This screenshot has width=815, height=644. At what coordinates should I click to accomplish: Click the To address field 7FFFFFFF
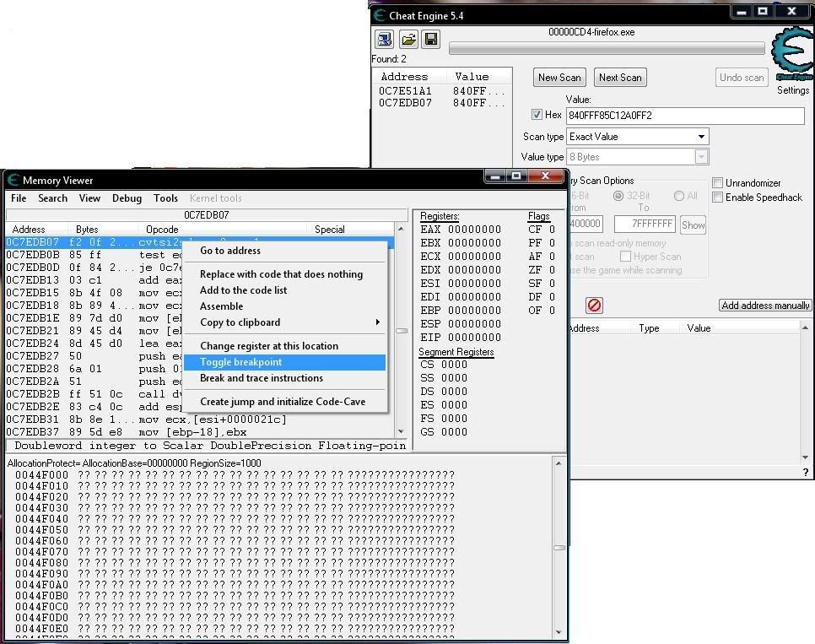pos(645,224)
